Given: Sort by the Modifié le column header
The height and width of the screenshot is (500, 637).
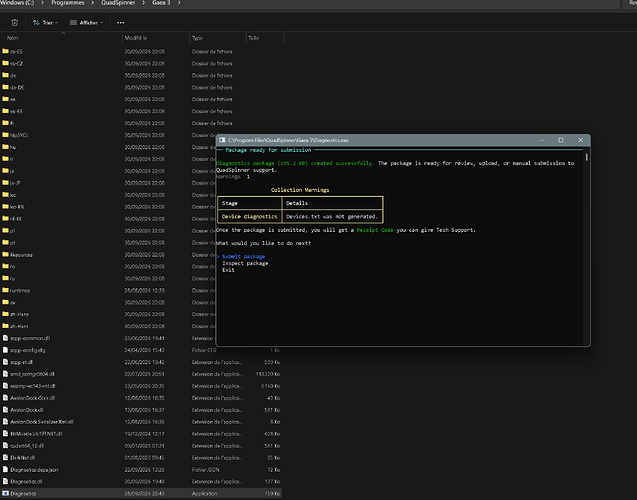Looking at the screenshot, I should 136,38.
